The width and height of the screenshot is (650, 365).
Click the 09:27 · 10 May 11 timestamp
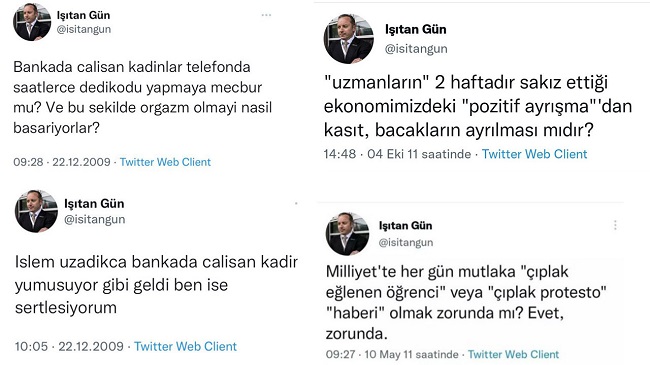pos(392,355)
